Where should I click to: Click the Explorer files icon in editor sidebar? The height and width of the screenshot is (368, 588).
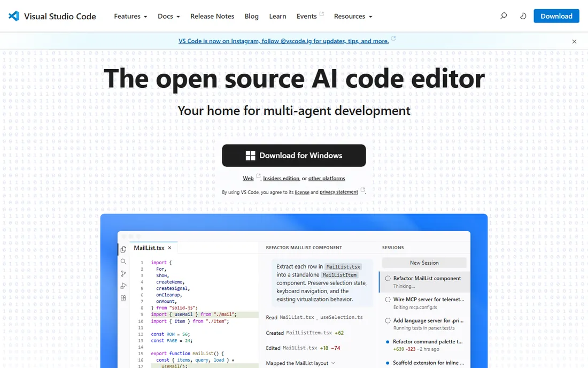(123, 249)
